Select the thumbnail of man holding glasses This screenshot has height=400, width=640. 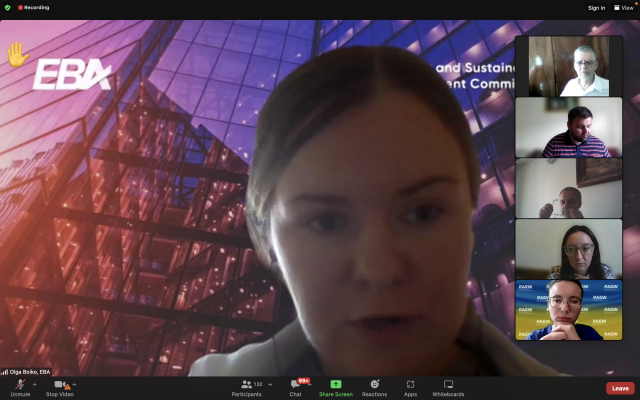click(569, 188)
